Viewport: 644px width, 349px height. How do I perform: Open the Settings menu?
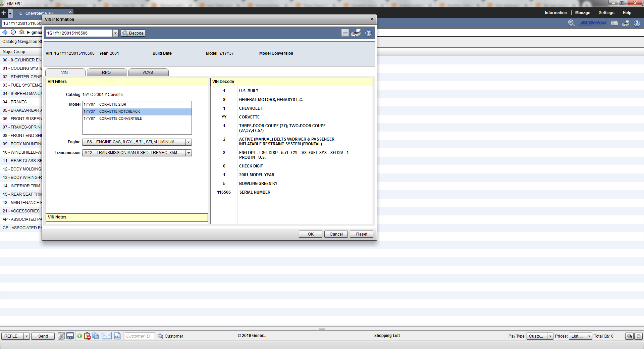606,13
